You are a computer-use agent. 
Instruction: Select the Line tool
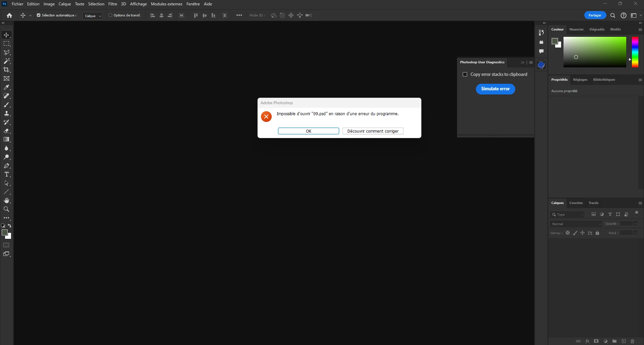(6, 192)
